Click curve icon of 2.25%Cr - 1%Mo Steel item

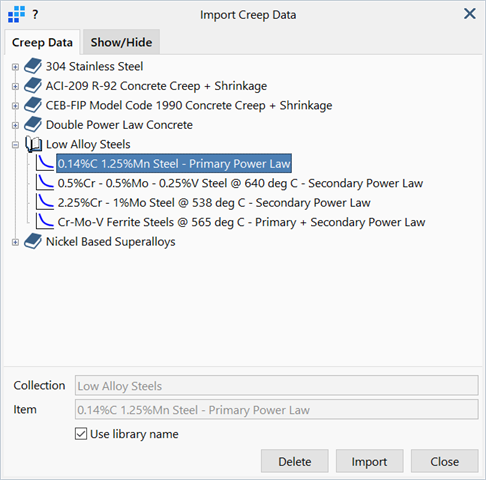45,203
